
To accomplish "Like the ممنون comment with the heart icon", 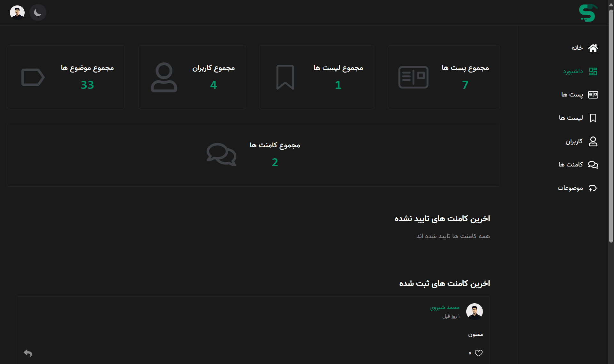I will (479, 353).
